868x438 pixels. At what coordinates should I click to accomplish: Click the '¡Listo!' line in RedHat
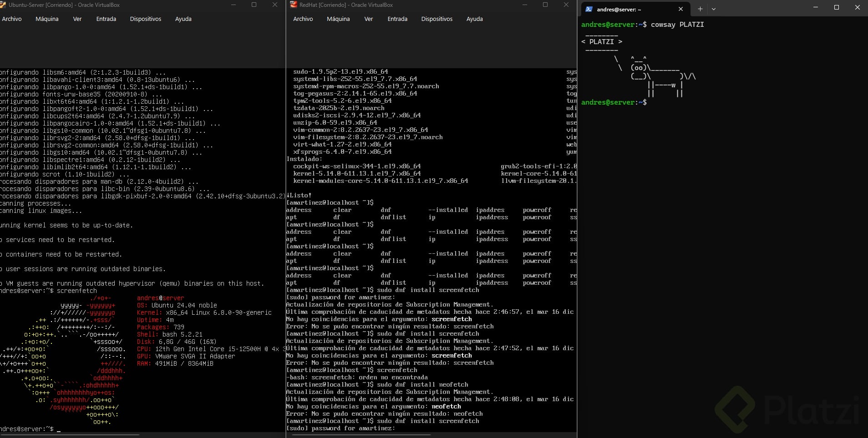(299, 196)
